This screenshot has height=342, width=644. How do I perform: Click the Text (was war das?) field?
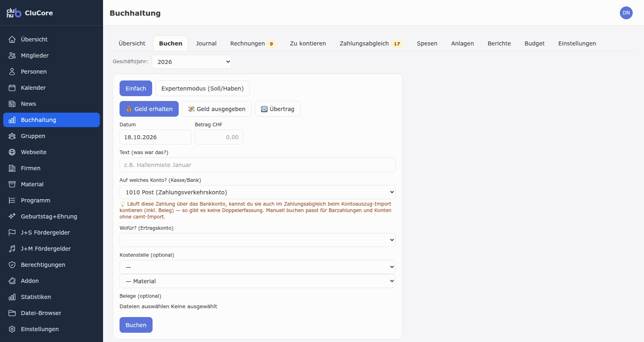tap(258, 165)
